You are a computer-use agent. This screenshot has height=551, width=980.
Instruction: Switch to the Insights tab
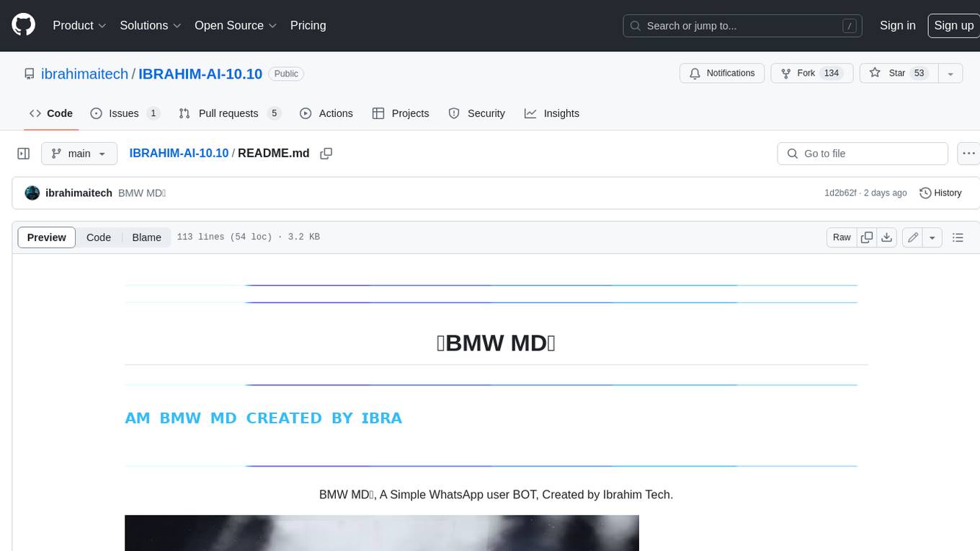(552, 113)
